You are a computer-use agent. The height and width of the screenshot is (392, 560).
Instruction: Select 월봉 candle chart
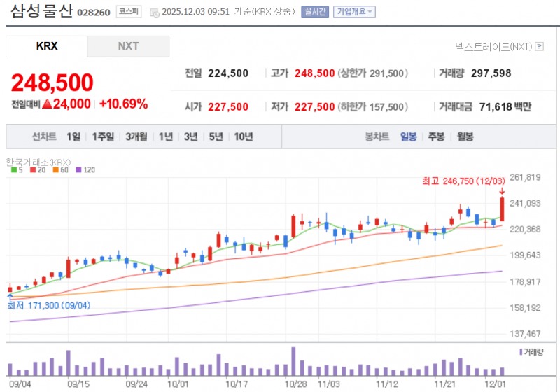click(x=465, y=136)
